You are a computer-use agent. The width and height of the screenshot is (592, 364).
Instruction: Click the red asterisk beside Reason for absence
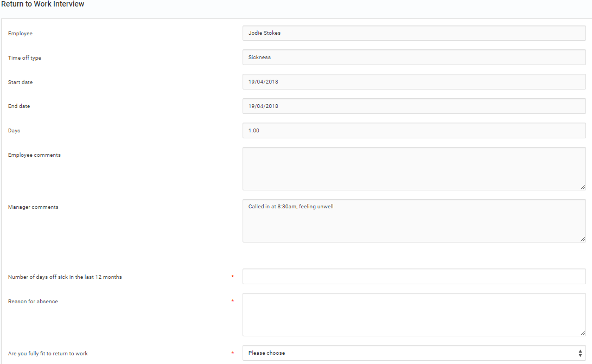[233, 302]
